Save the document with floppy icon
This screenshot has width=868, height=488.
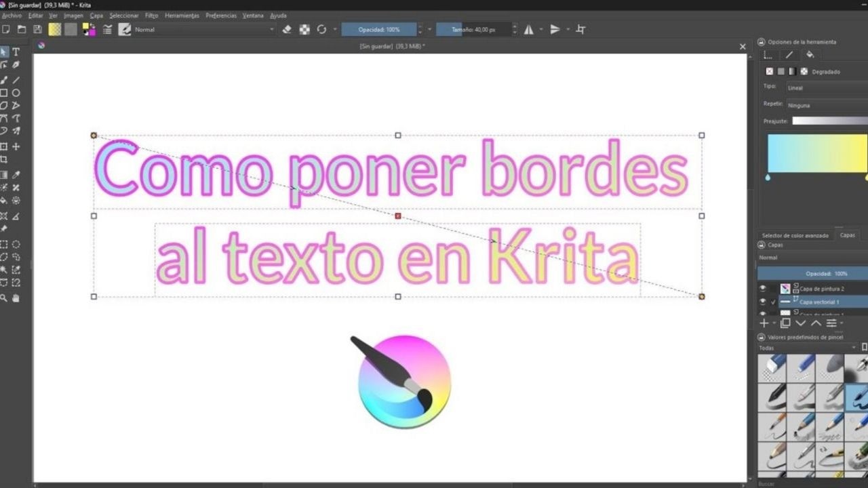point(37,29)
